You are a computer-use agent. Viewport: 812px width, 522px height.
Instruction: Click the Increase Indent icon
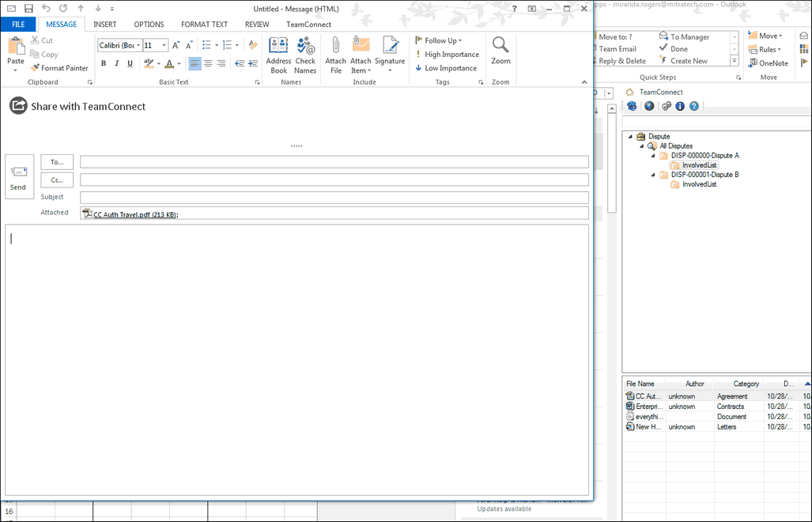[253, 63]
